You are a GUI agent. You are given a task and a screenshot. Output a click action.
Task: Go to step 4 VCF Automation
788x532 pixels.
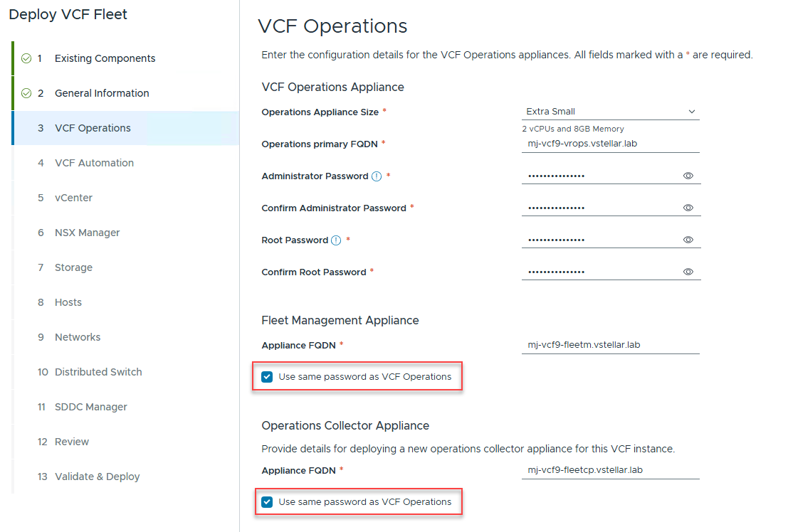point(94,163)
